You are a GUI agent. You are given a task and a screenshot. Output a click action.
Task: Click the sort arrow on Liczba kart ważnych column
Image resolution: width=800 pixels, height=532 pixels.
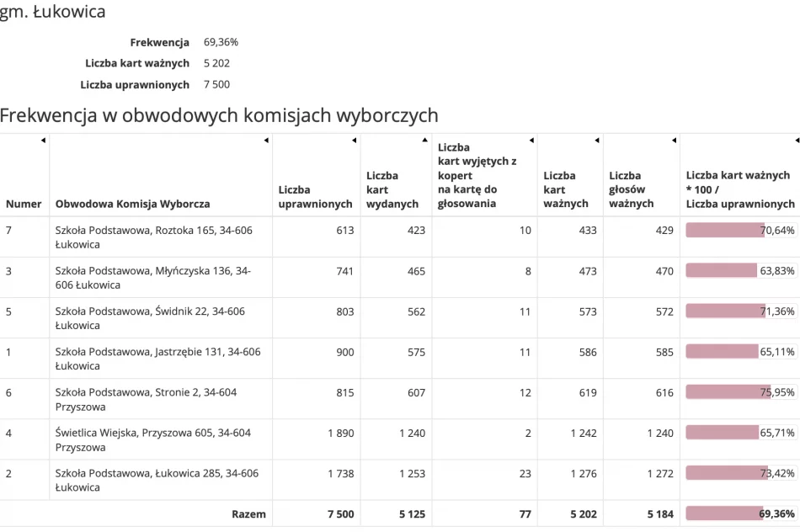597,141
